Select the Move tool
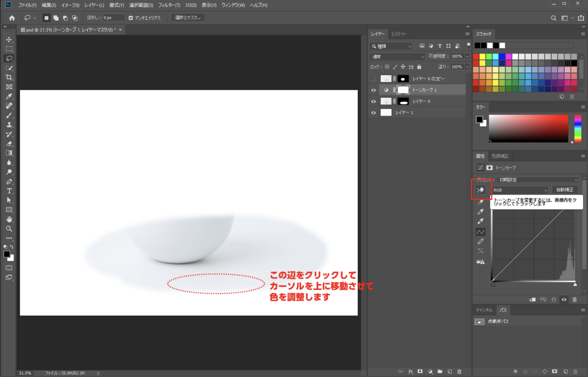 tap(9, 40)
